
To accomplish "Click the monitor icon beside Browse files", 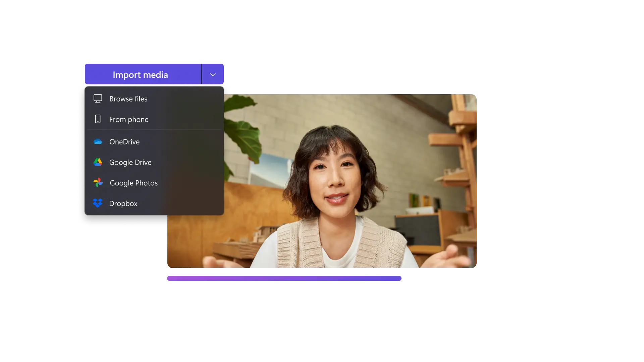I will [x=98, y=98].
